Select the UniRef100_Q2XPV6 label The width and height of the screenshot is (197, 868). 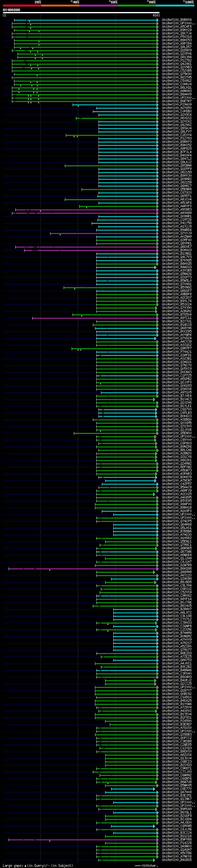177,54
